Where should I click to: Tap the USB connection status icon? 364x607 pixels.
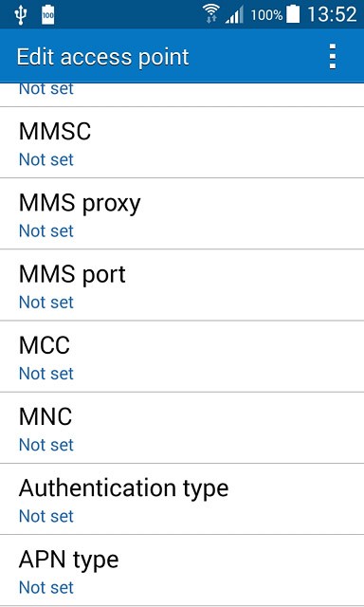tap(21, 15)
